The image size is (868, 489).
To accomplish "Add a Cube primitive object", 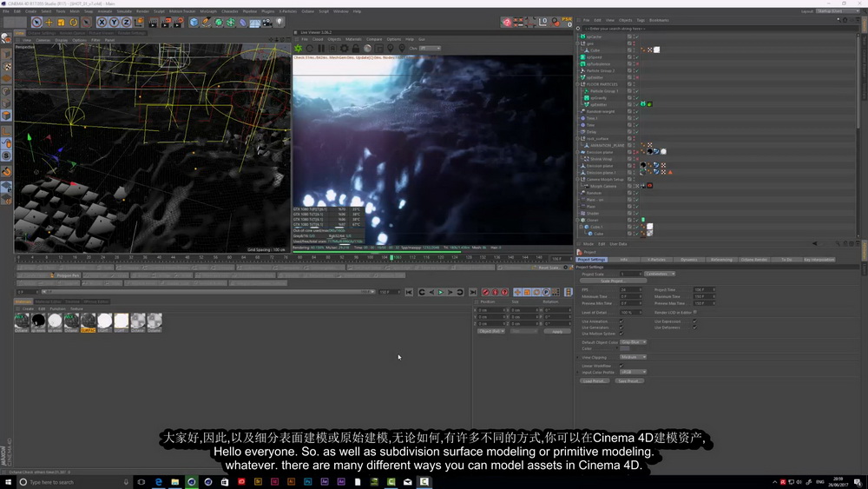I will point(194,23).
